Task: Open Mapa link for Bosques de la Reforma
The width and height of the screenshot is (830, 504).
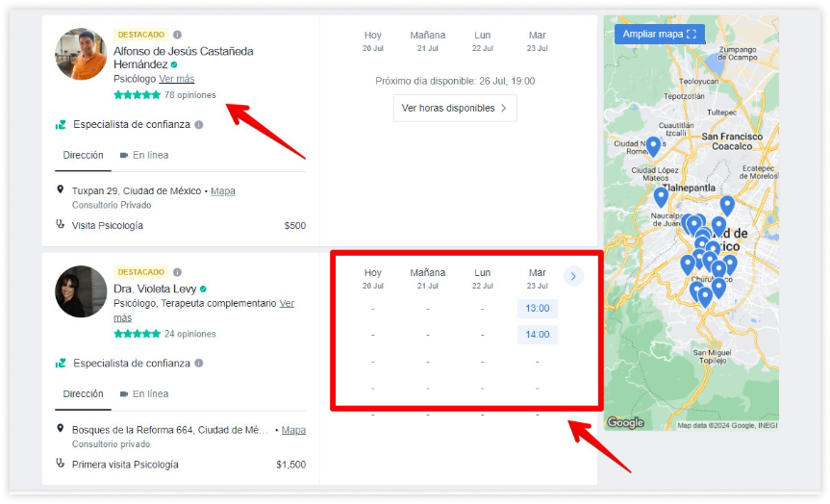Action: pos(293,430)
